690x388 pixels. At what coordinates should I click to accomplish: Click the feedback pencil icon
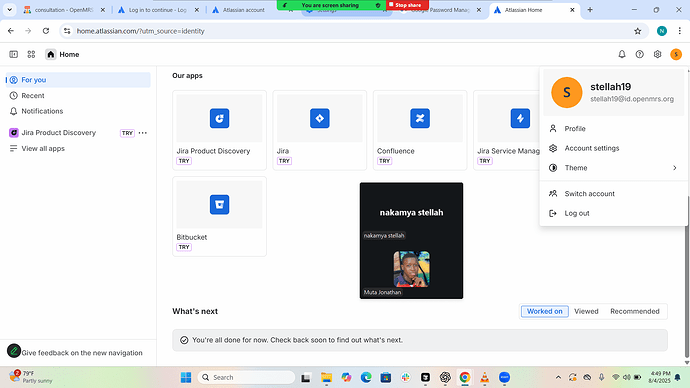tap(14, 351)
